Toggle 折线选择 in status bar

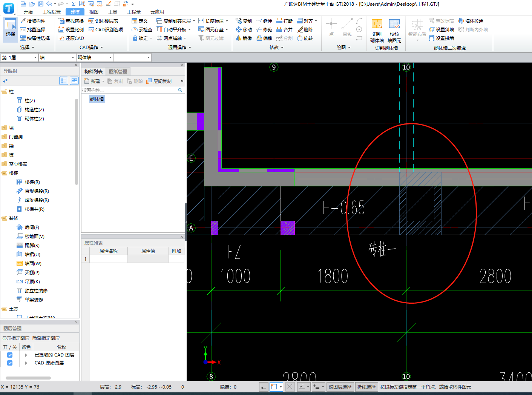tap(366, 387)
